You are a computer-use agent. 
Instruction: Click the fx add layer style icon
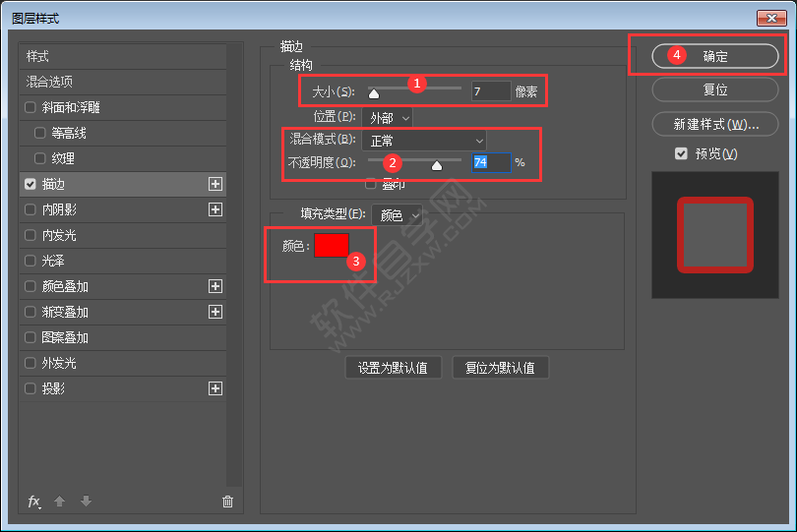click(x=34, y=502)
